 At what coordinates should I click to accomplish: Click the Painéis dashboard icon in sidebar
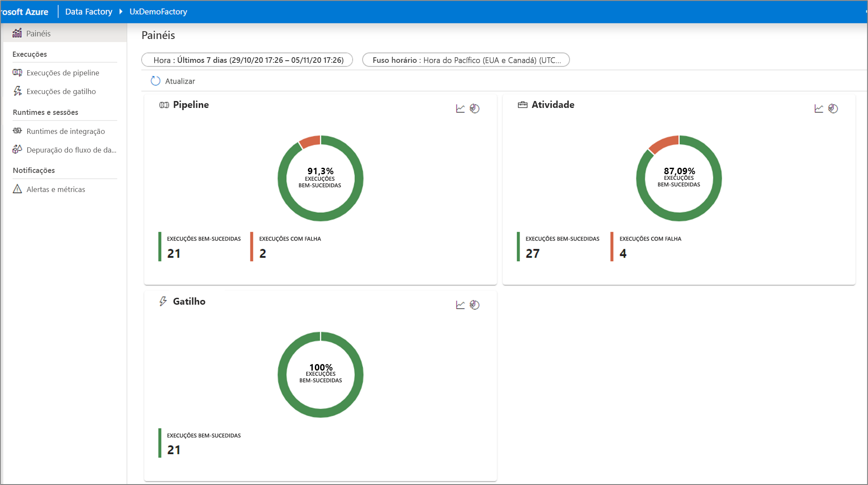coord(17,33)
